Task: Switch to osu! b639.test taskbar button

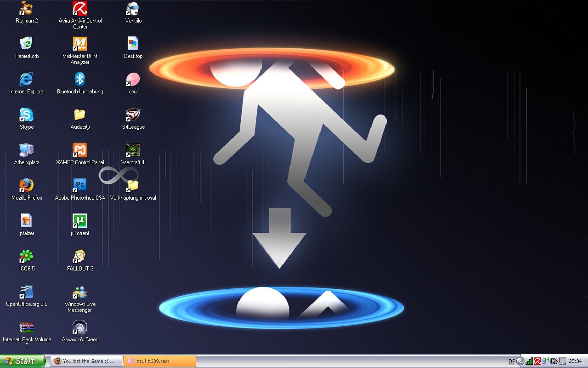Action: point(160,361)
